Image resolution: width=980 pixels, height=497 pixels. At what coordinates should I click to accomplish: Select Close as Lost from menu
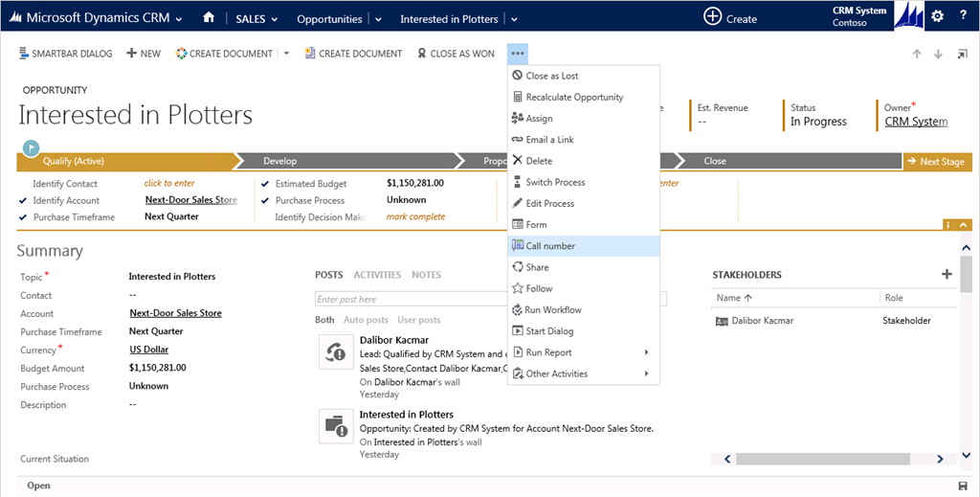point(583,76)
